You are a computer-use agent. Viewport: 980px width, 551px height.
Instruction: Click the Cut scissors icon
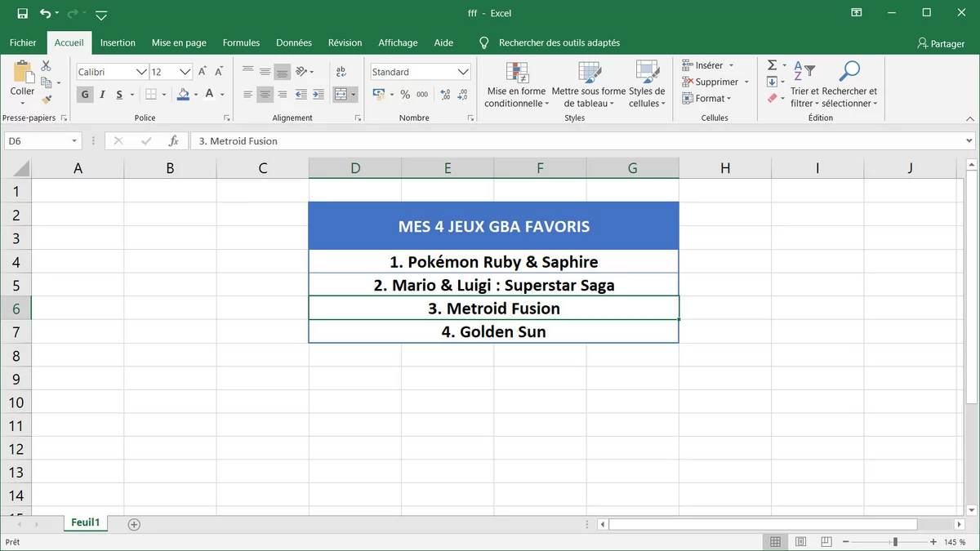tap(46, 66)
